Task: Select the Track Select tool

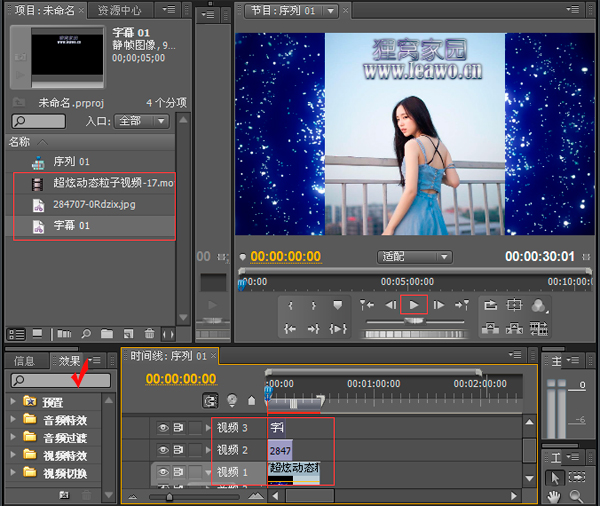Action: point(577,477)
